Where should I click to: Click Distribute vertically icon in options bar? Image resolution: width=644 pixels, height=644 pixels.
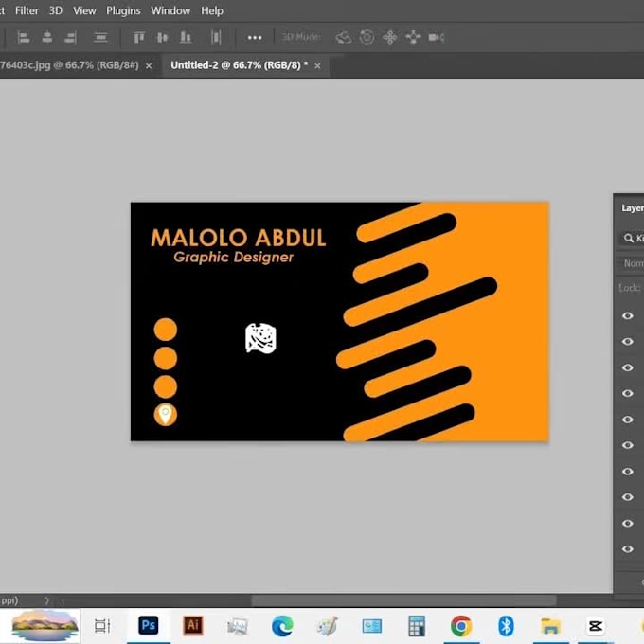pos(100,38)
